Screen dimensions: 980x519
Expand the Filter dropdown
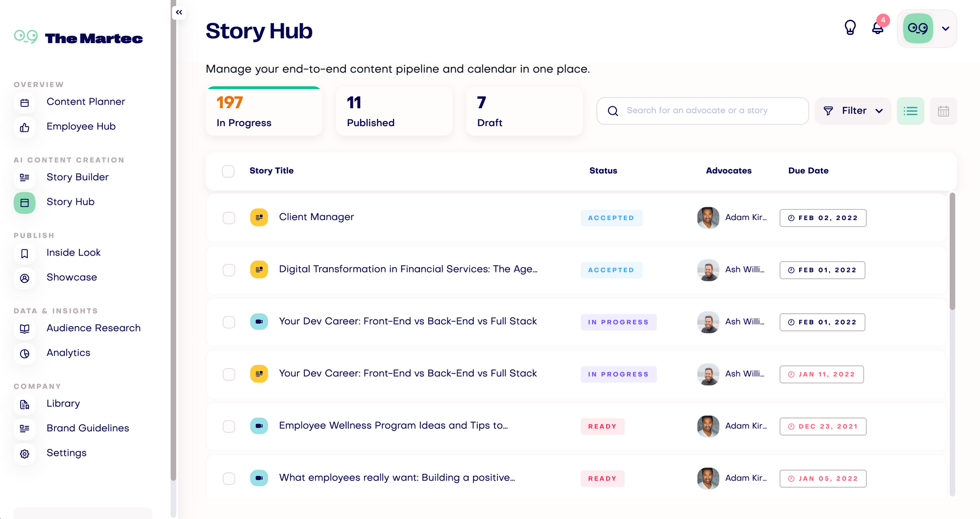[853, 111]
